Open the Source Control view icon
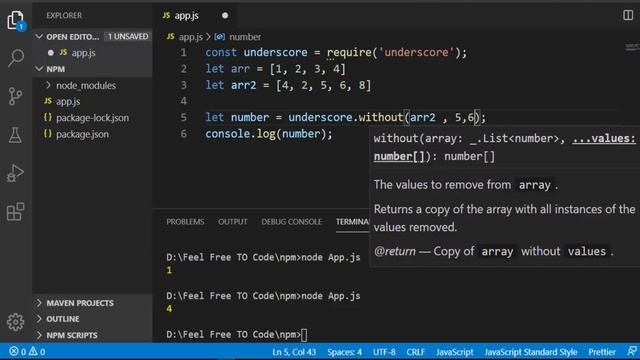The image size is (640, 360). pos(16,96)
